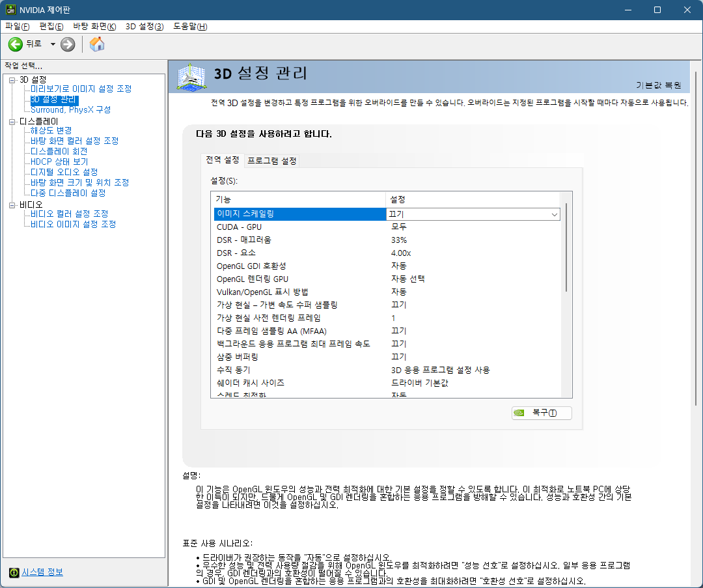Viewport: 703px width, 588px height.
Task: Open Surround, PhysX 구성 page
Action: 70,110
